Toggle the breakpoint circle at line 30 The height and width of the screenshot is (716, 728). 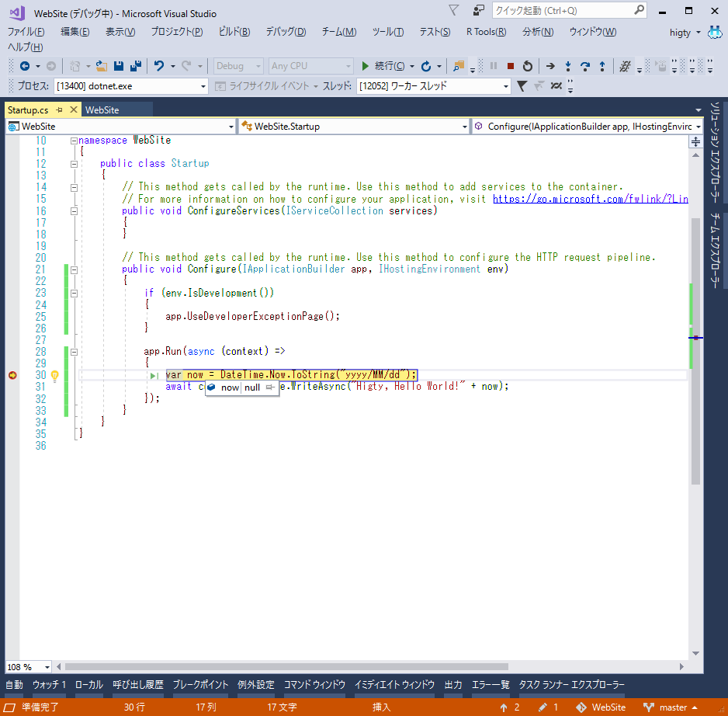click(12, 374)
